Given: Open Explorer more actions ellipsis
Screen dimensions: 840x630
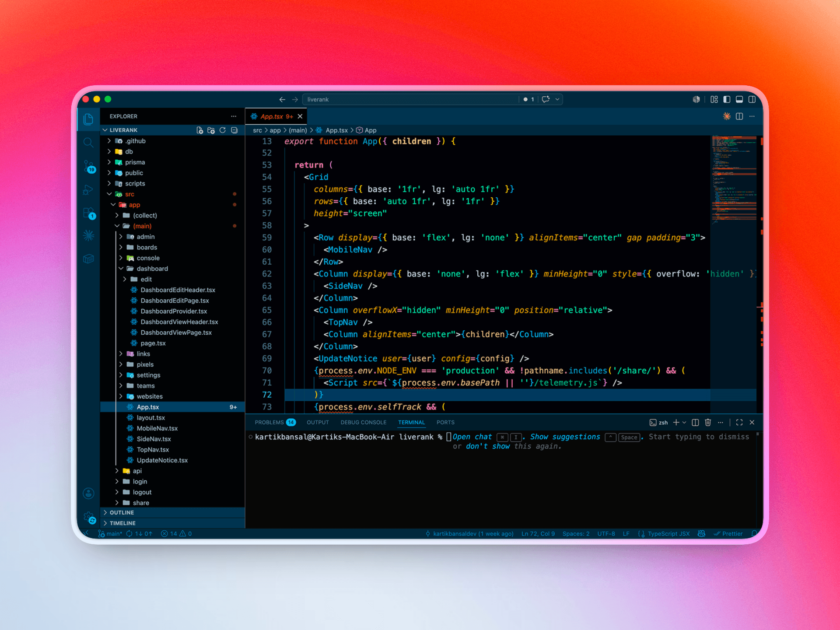Looking at the screenshot, I should pyautogui.click(x=234, y=116).
